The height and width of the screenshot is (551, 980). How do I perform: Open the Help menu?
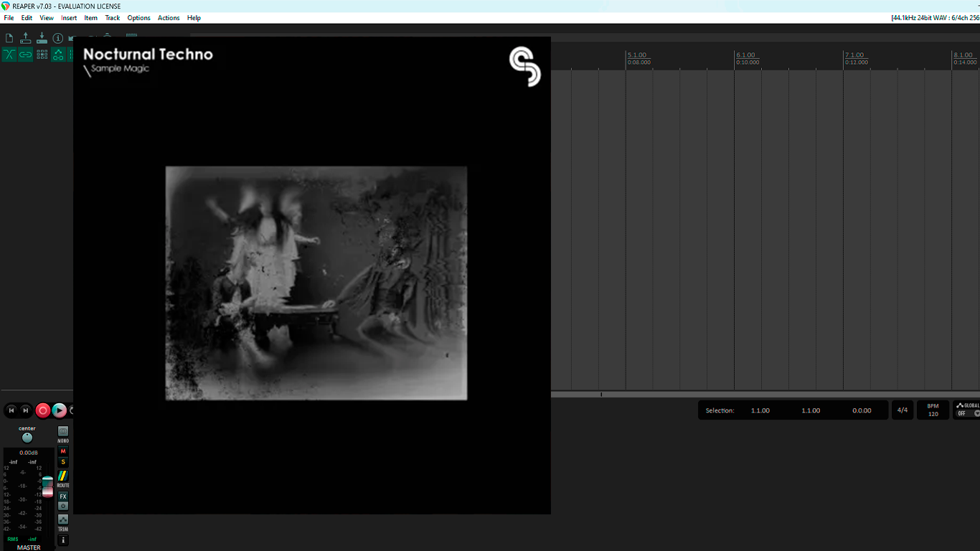point(194,18)
